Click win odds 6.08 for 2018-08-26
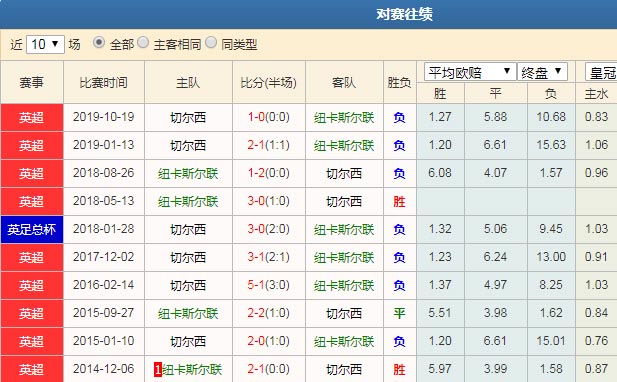 pyautogui.click(x=440, y=173)
